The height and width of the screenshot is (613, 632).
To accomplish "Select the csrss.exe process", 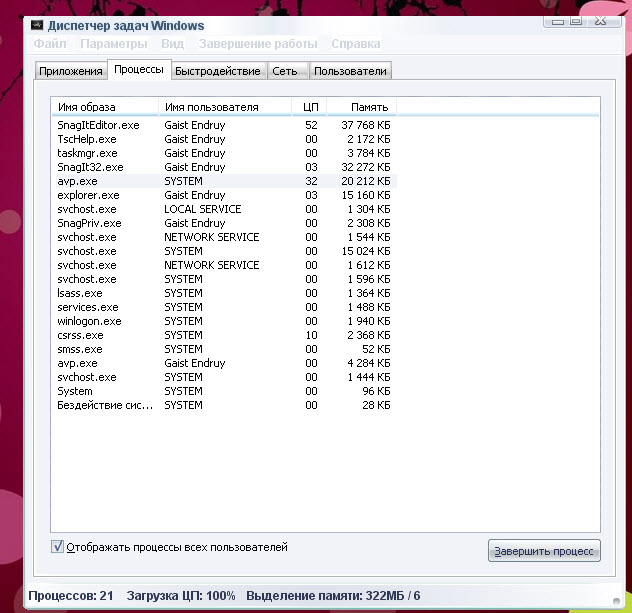I will tap(224, 335).
